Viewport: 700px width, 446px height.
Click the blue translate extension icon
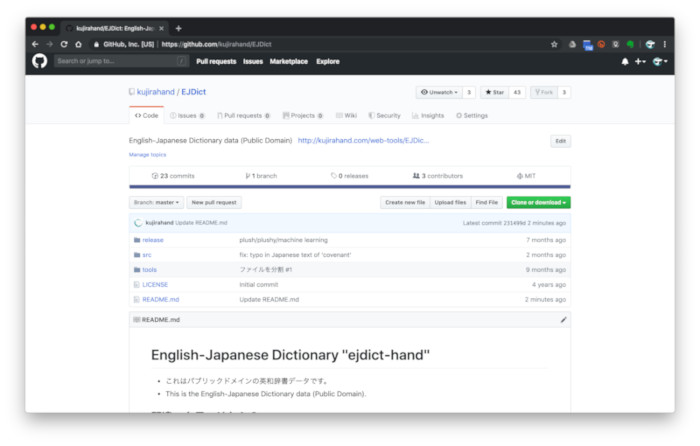tap(588, 45)
